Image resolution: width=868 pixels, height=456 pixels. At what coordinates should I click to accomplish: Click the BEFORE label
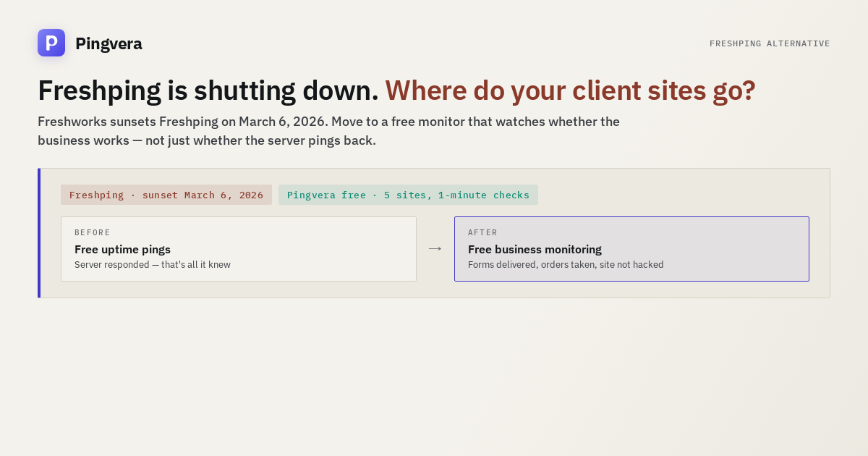point(93,232)
